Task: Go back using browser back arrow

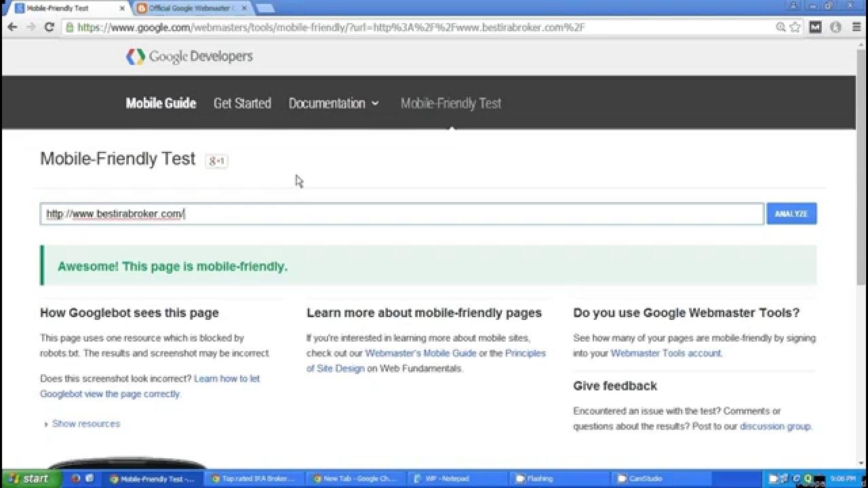Action: [x=12, y=28]
